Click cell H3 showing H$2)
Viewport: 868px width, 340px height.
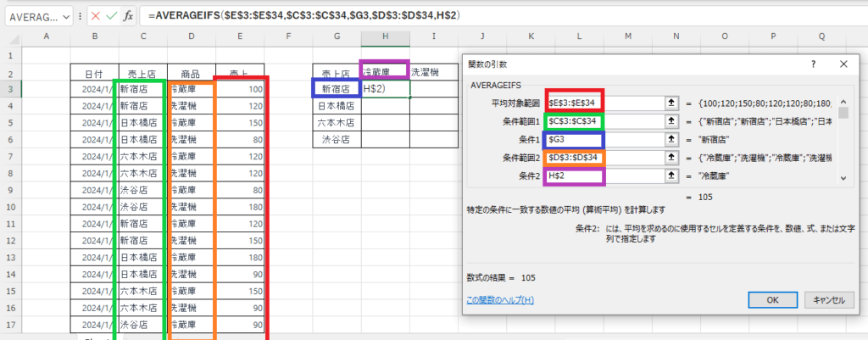[386, 88]
